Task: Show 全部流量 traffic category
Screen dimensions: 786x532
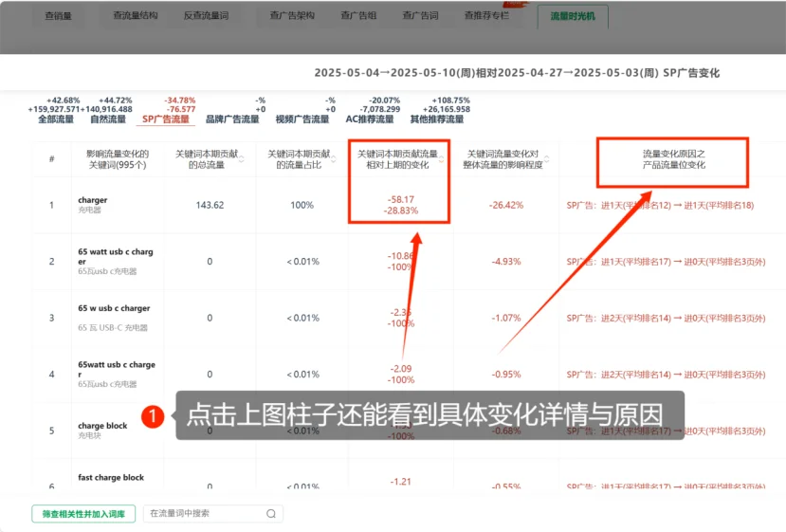Action: point(56,119)
